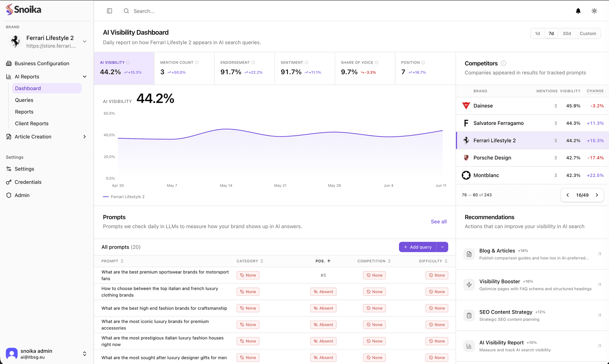Toggle the Ferrari Lifestyle 2 chart legend

point(124,197)
